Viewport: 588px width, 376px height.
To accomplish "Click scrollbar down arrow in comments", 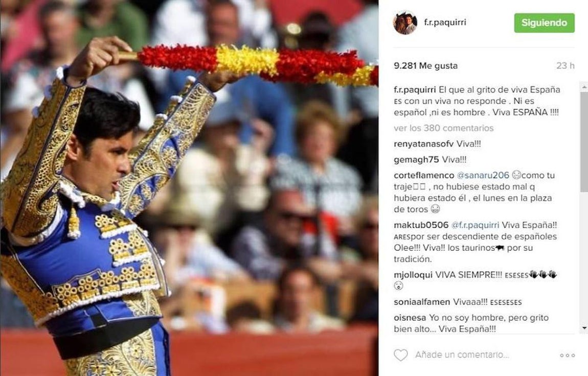I will (x=584, y=328).
